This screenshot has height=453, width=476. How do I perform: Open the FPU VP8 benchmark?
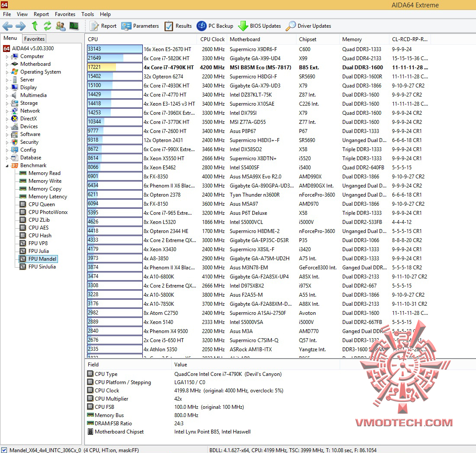[38, 243]
